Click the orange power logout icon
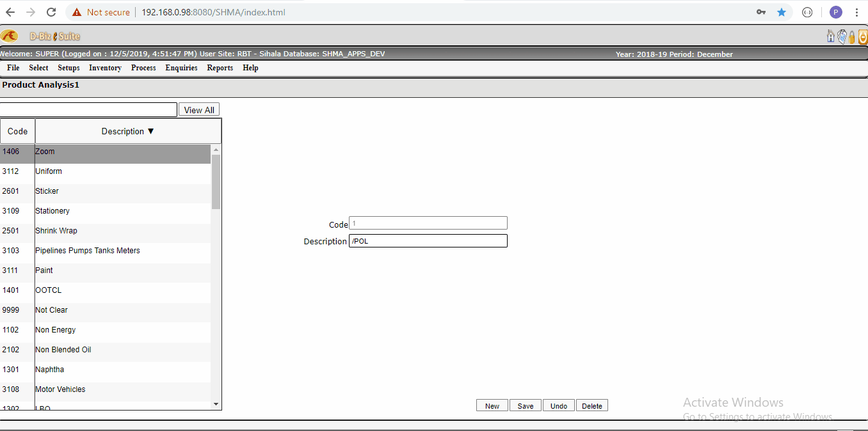This screenshot has width=868, height=431. pos(862,36)
